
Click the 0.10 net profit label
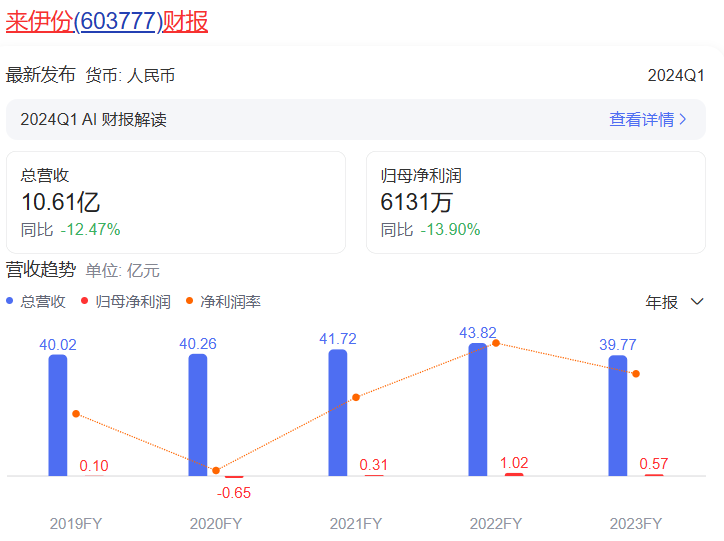(94, 466)
